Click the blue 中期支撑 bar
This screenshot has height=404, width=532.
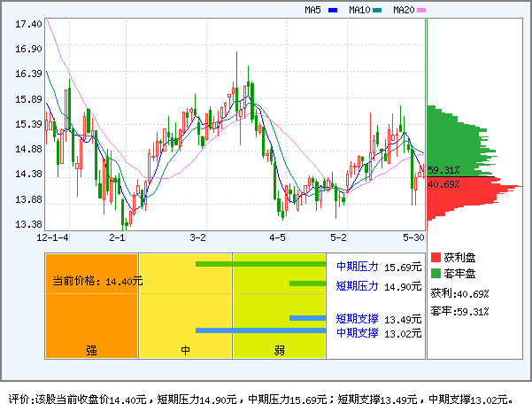click(260, 330)
